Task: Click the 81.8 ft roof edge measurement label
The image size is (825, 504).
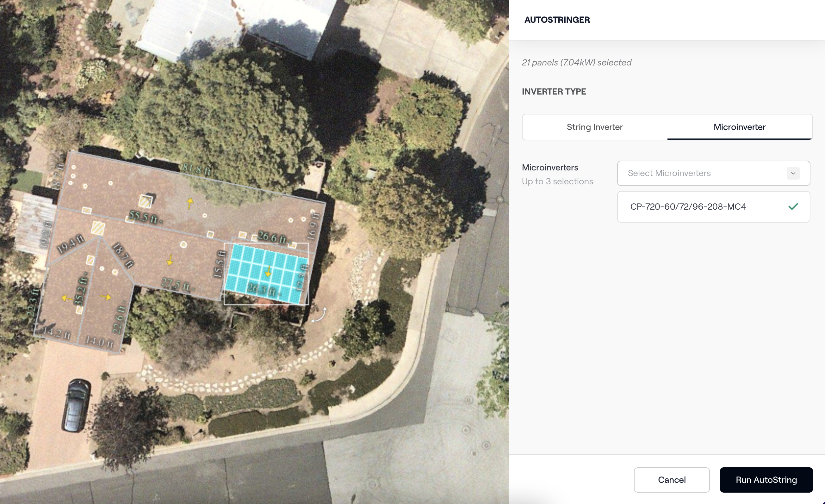Action: point(197,169)
